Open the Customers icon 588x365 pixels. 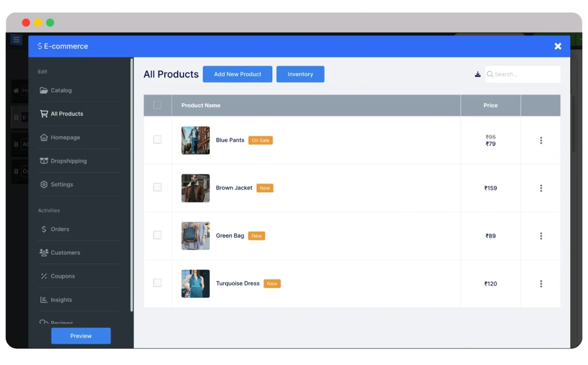[x=44, y=253]
